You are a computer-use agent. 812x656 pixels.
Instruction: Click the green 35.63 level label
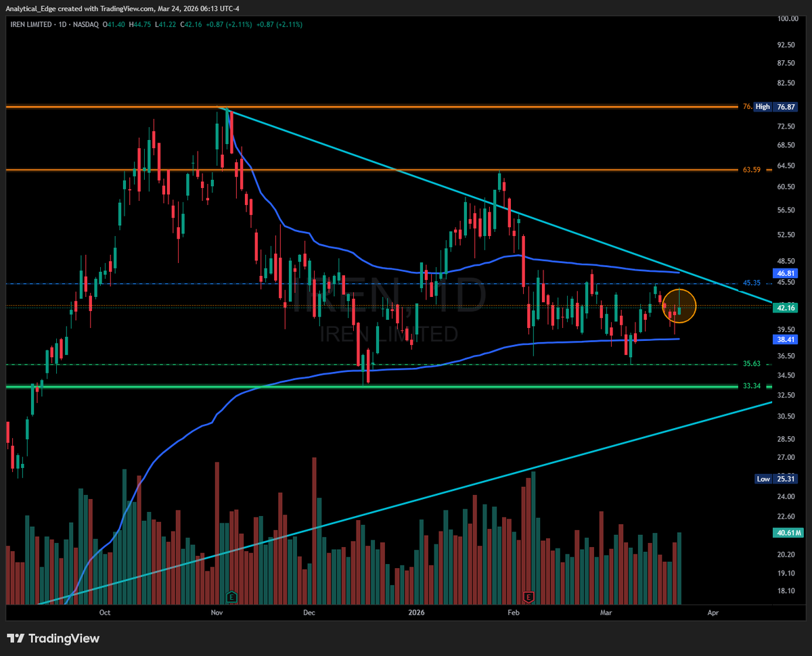(x=752, y=364)
